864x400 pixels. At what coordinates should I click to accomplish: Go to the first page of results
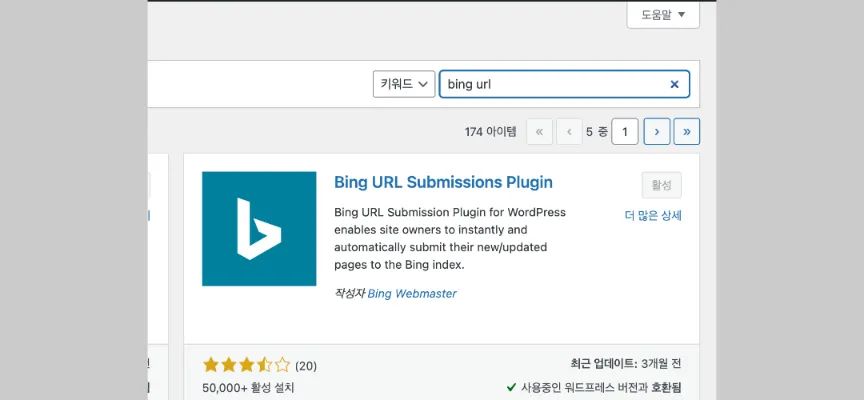[539, 132]
